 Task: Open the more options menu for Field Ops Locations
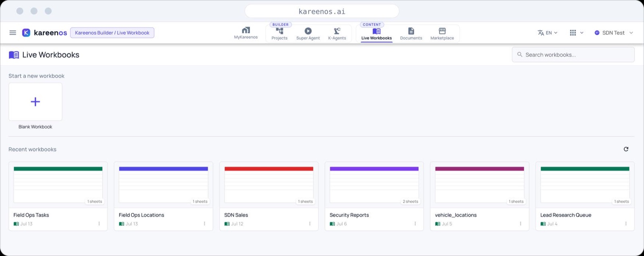[204, 224]
